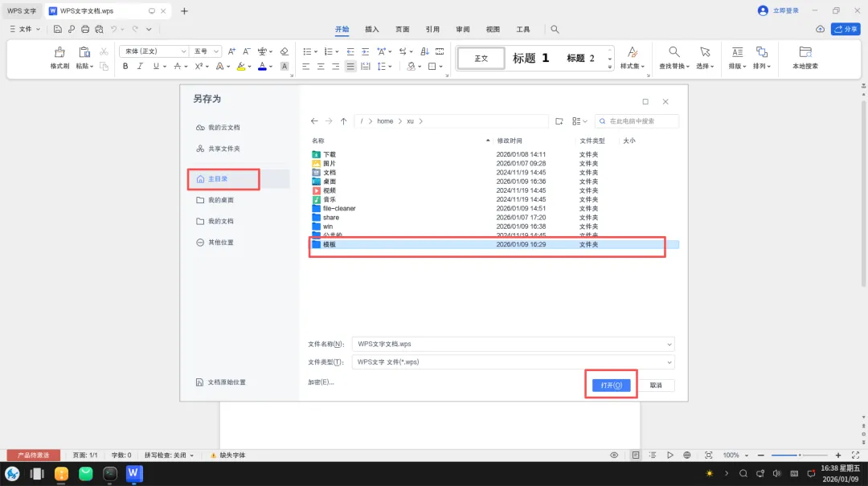Expand the styles gallery arrow

[x=610, y=67]
